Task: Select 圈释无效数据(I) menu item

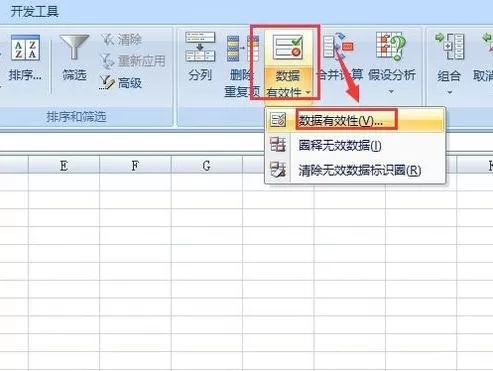Action: pos(355,145)
